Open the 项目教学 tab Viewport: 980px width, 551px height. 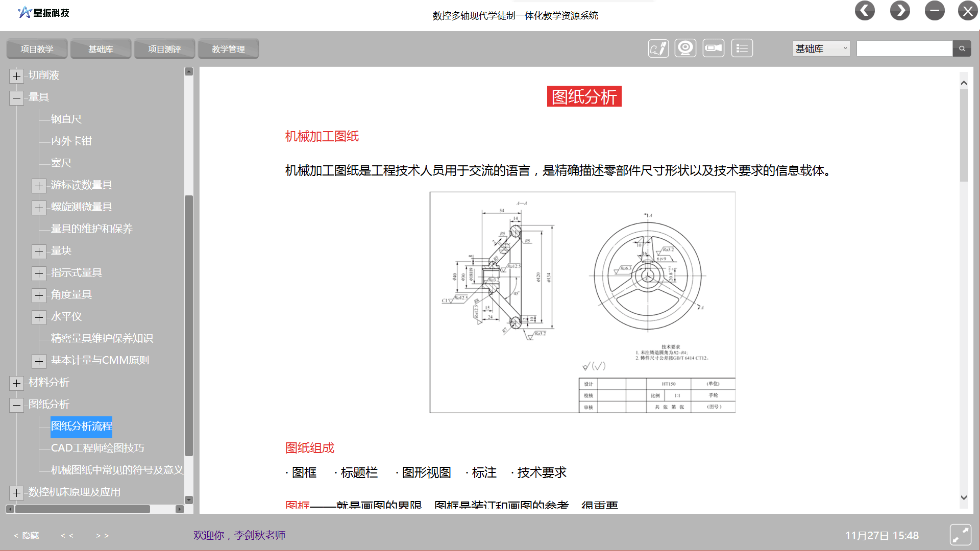coord(37,49)
